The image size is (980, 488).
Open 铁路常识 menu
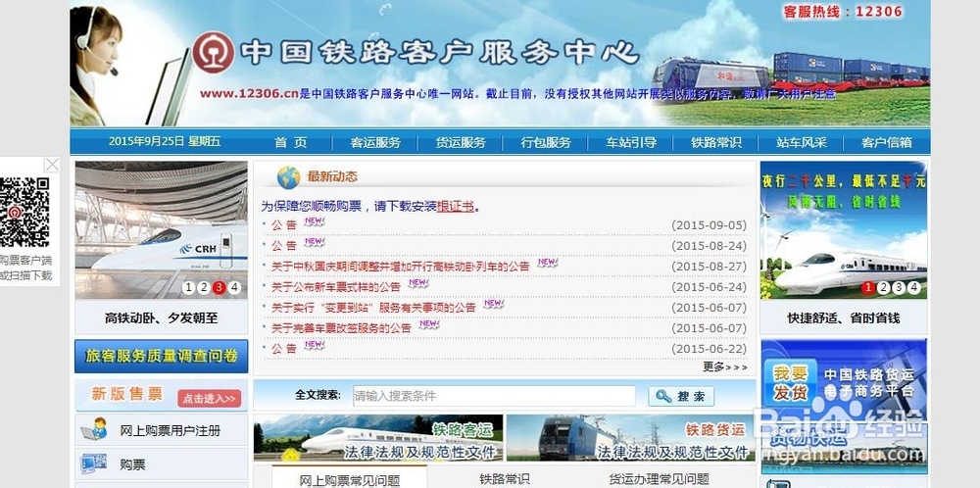pyautogui.click(x=716, y=142)
